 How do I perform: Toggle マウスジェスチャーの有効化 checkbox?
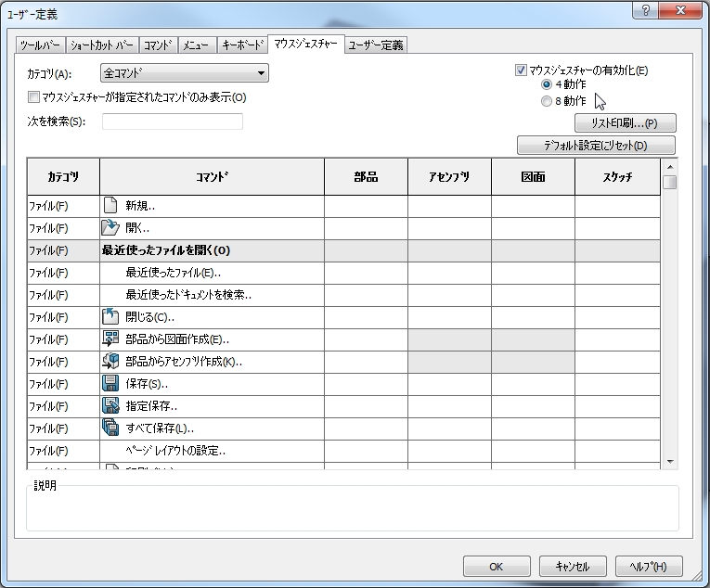521,70
